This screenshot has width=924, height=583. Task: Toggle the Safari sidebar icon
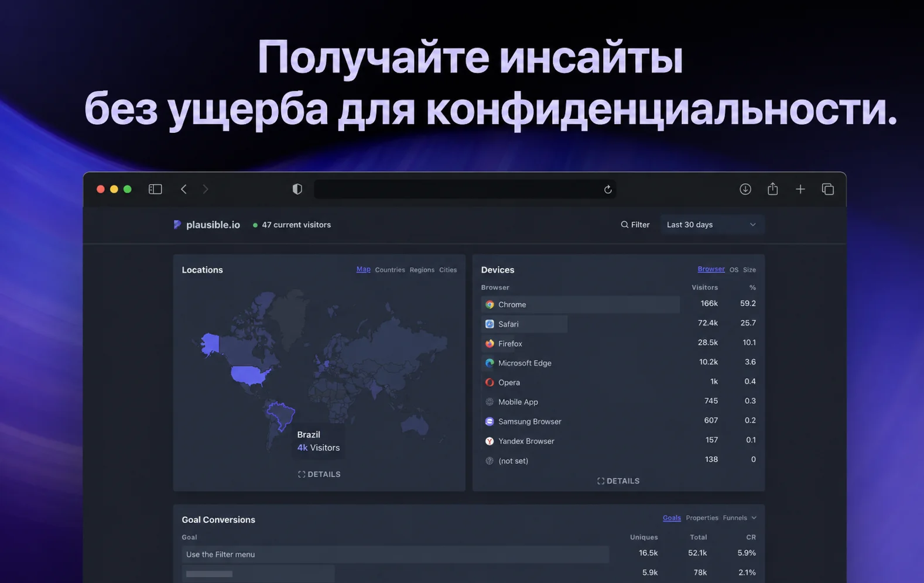pos(155,189)
